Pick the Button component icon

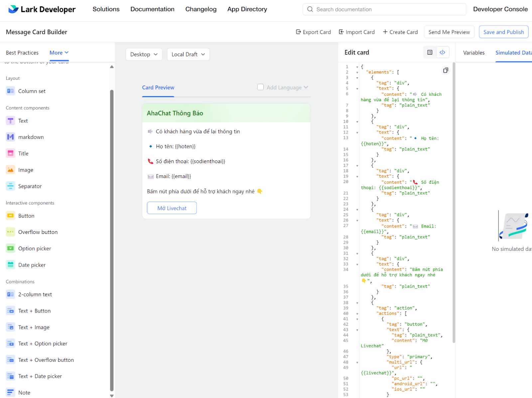[x=11, y=216]
